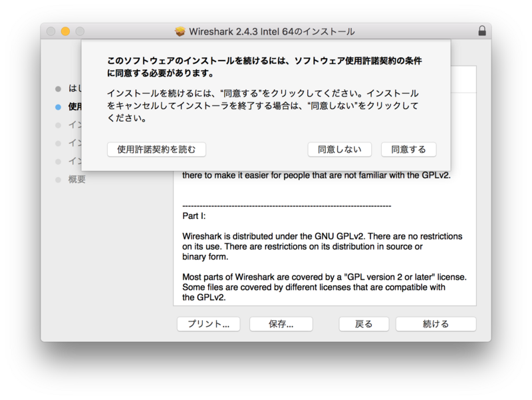Click the bold heading text in the sheet dialog
532x400 pixels.
click(x=264, y=67)
